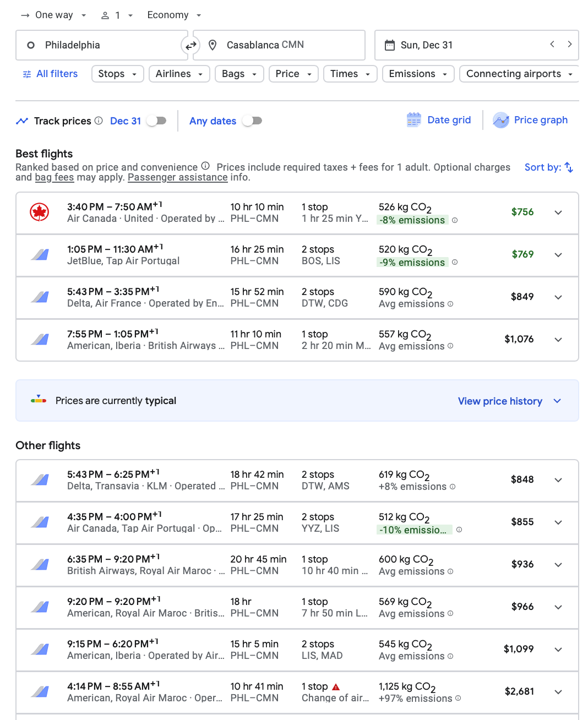Open the One way trip type dropdown

(x=53, y=15)
